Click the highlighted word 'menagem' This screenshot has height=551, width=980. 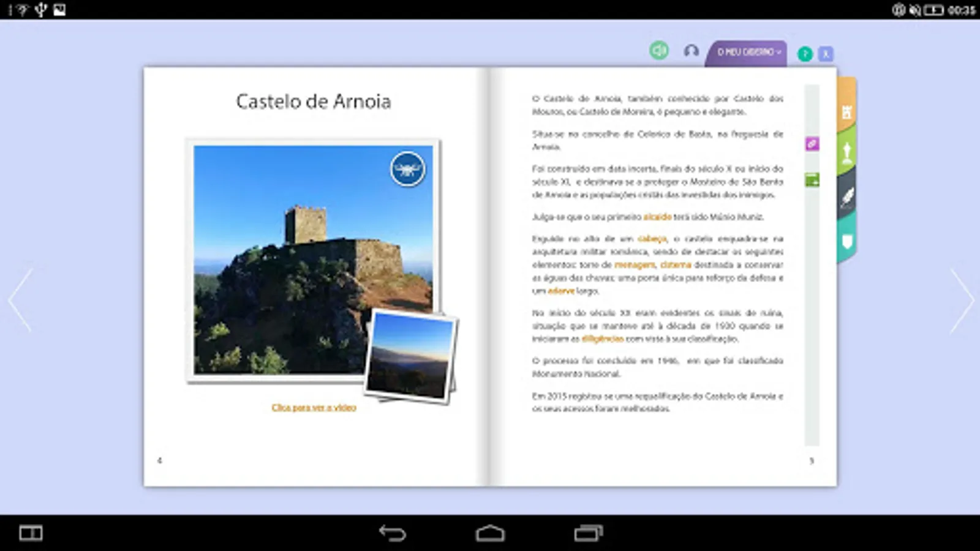tap(635, 264)
